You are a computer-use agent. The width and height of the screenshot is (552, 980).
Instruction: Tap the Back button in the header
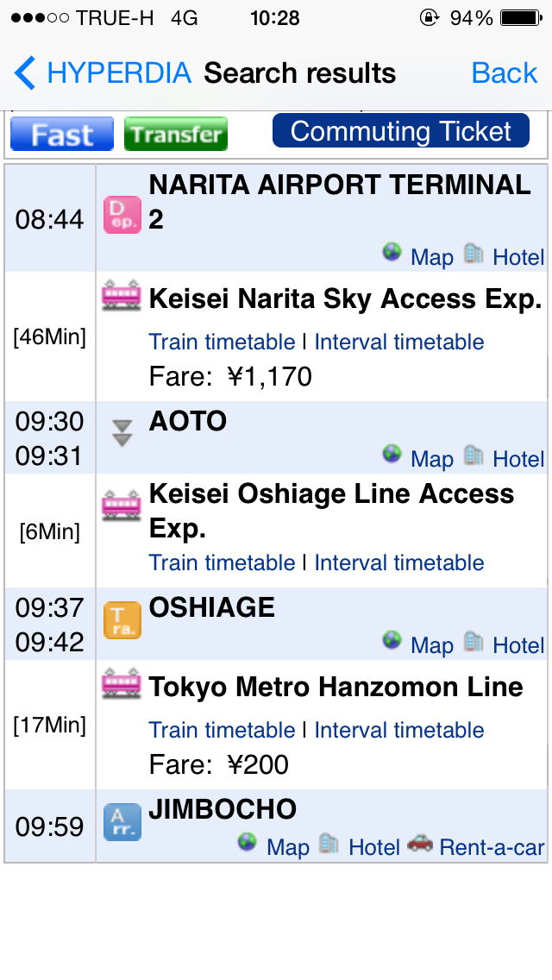click(x=504, y=73)
